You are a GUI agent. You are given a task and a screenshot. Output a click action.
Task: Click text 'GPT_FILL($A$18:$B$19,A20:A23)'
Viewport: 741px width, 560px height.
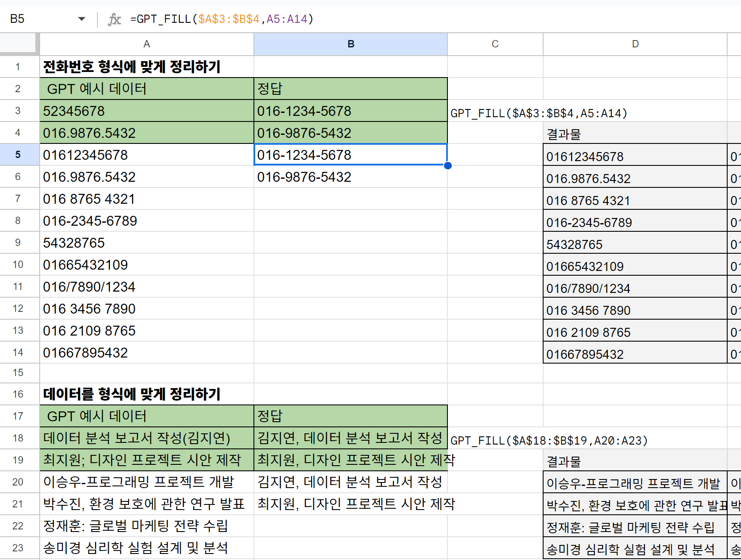coord(549,441)
